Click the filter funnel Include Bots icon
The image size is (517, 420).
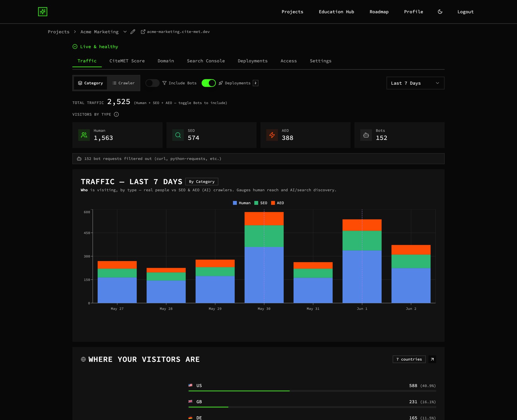164,83
